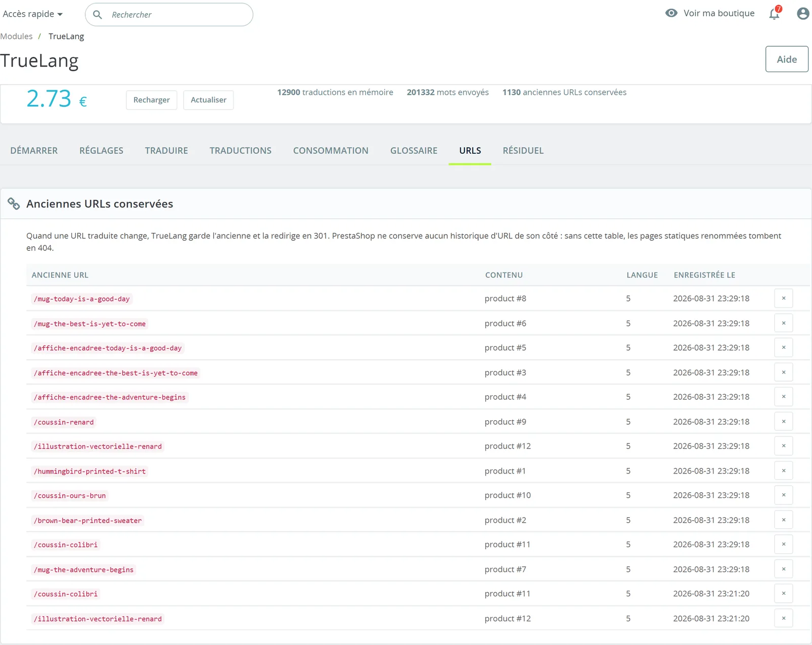Click the Voir ma boutique link

tap(719, 13)
